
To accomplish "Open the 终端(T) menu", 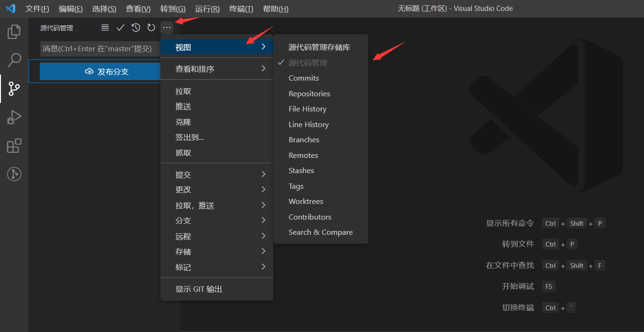I will (241, 9).
